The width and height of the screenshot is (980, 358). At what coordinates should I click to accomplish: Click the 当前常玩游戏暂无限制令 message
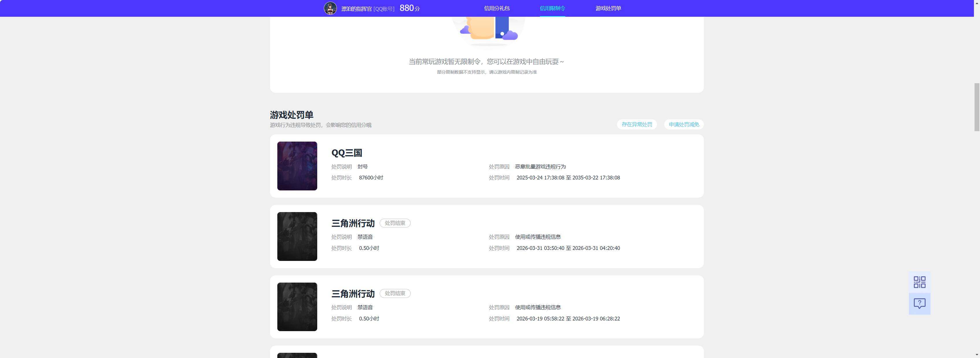point(487,62)
